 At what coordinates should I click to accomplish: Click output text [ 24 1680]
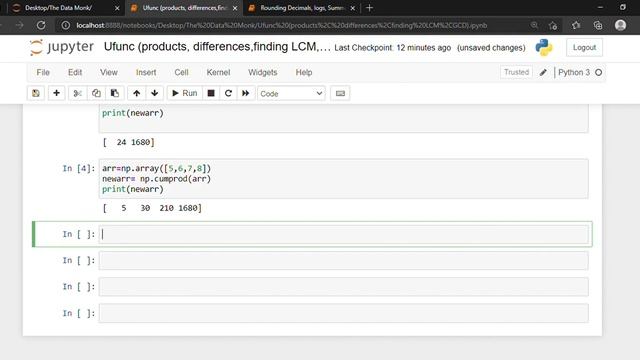(129, 142)
